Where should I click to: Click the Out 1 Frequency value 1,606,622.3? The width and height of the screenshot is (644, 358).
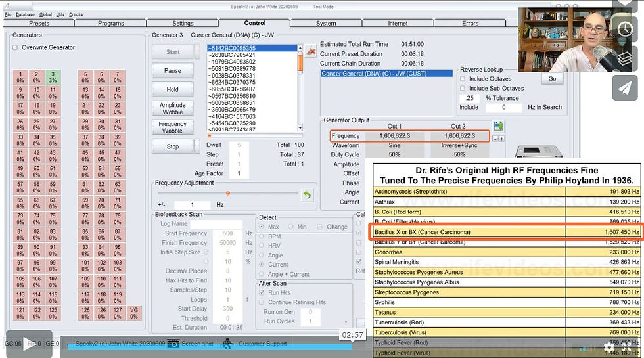click(395, 136)
